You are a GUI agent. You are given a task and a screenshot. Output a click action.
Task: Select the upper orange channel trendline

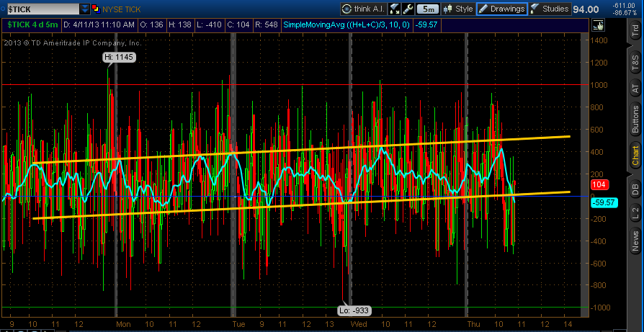tap(302, 150)
